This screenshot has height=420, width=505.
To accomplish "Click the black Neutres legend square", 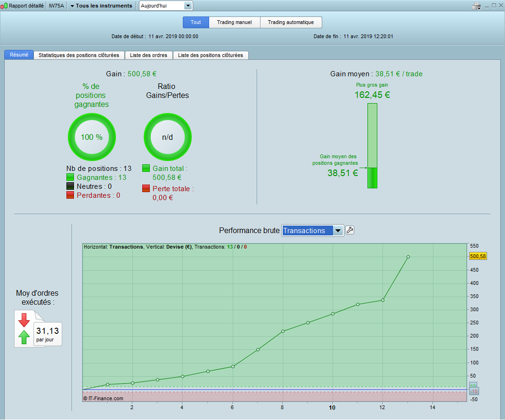I will coord(70,186).
